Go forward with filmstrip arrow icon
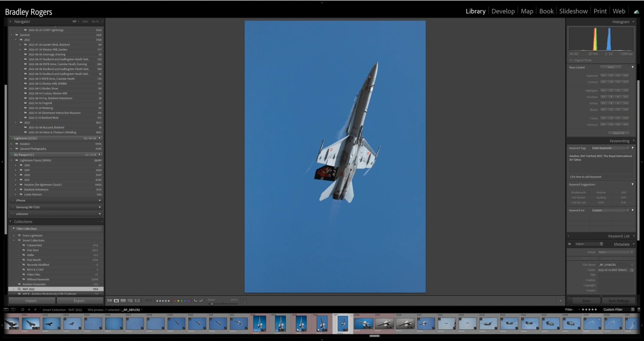644x341 pixels. tap(35, 310)
